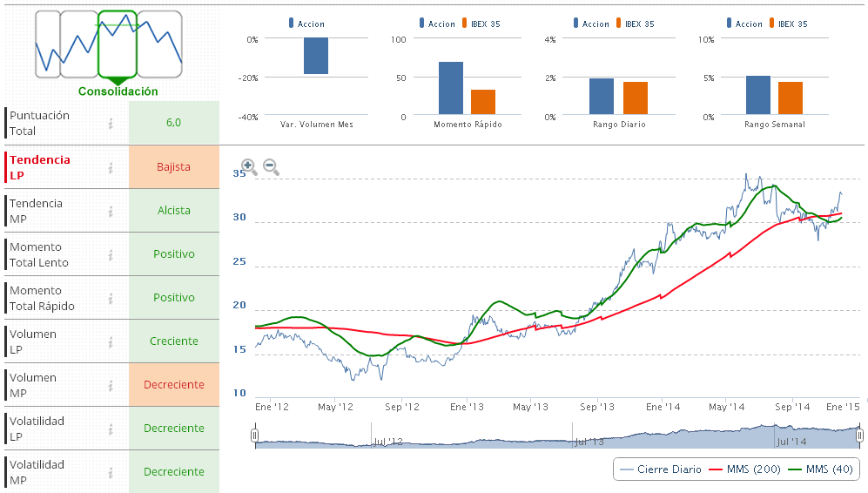
Task: Click the zoom out magnifier icon
Action: (271, 166)
